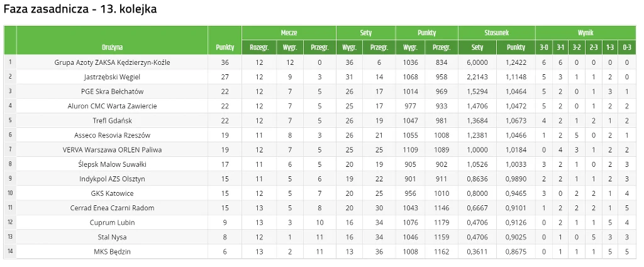The image size is (644, 267).
Task: Click the Jastrzębski Węgiel team name
Action: (x=112, y=77)
